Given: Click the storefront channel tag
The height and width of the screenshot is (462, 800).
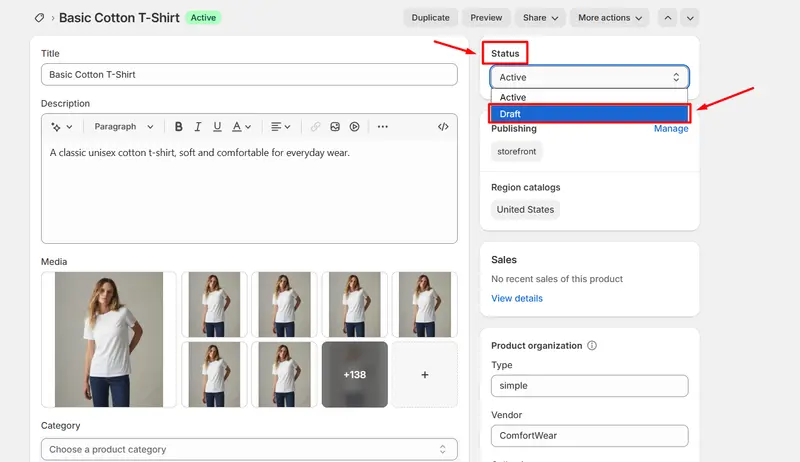Looking at the screenshot, I should (x=516, y=151).
